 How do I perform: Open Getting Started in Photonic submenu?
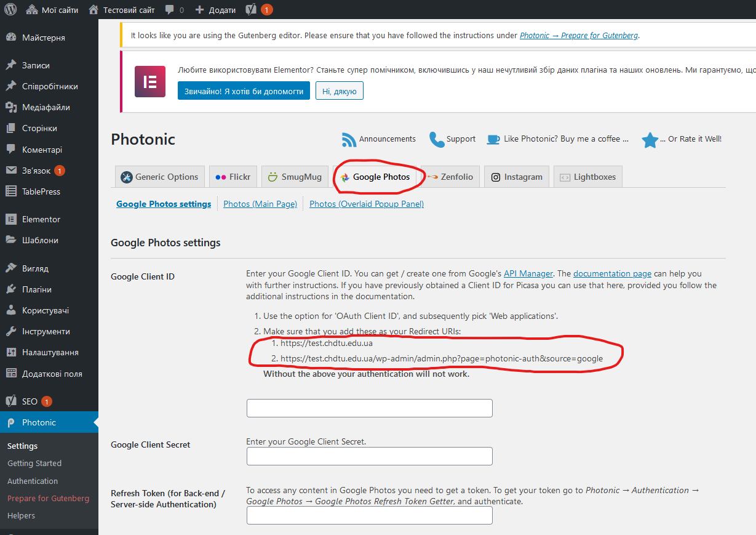[x=34, y=463]
